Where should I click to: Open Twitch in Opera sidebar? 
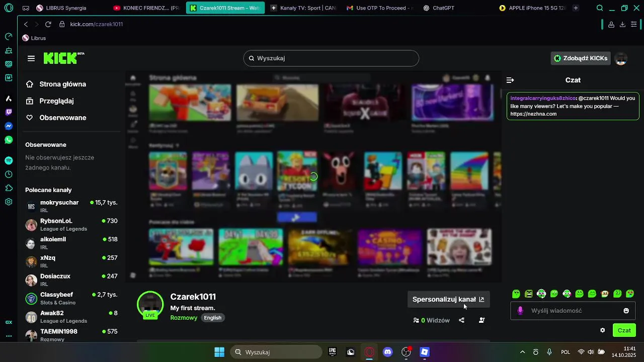9,112
